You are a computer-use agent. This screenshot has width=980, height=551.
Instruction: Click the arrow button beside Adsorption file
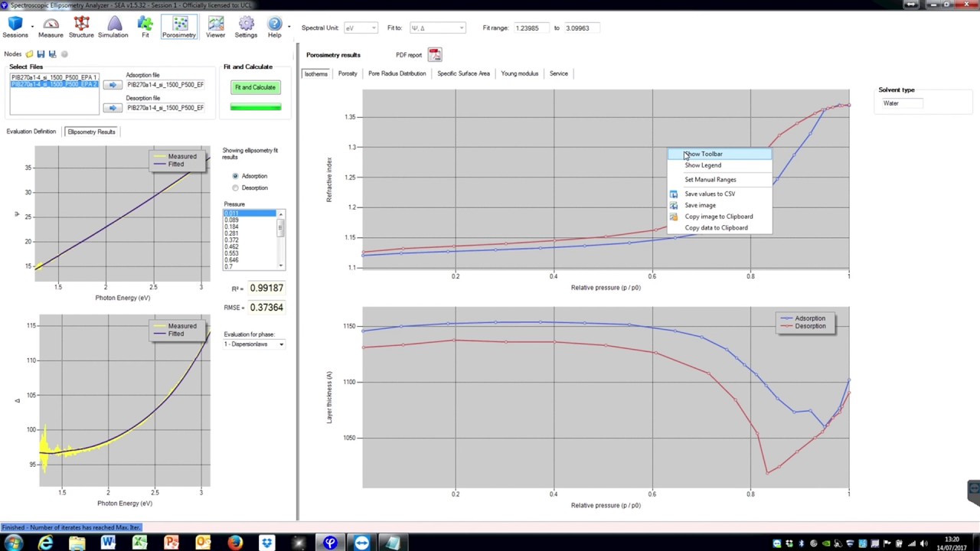click(x=113, y=85)
